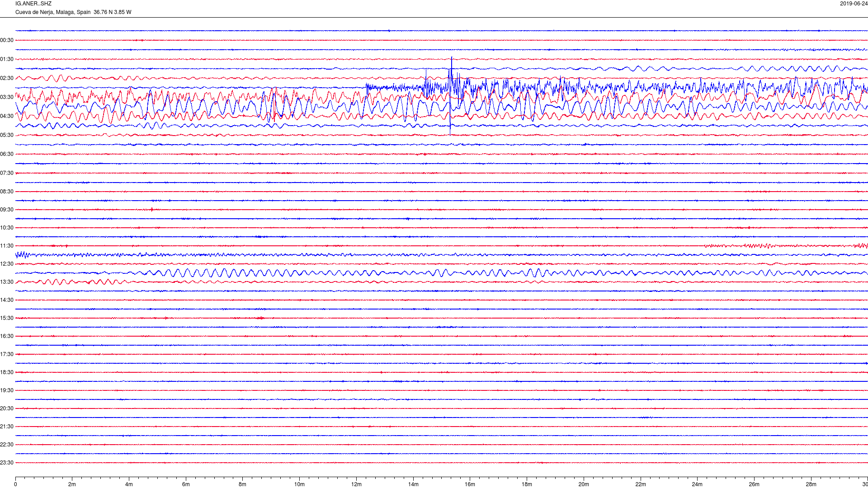Screen dimensions: 868x488
Task: Click the station code IG.ANER..SHZ
Action: [33, 4]
